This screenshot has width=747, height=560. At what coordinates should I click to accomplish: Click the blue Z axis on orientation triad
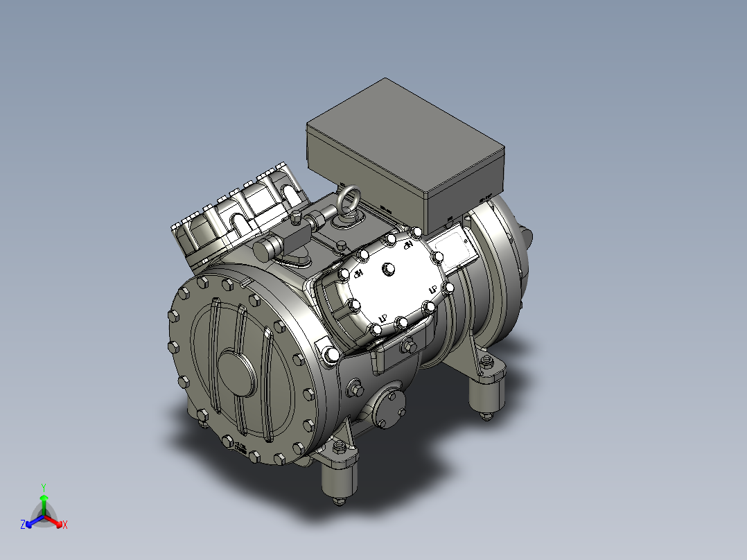31,523
